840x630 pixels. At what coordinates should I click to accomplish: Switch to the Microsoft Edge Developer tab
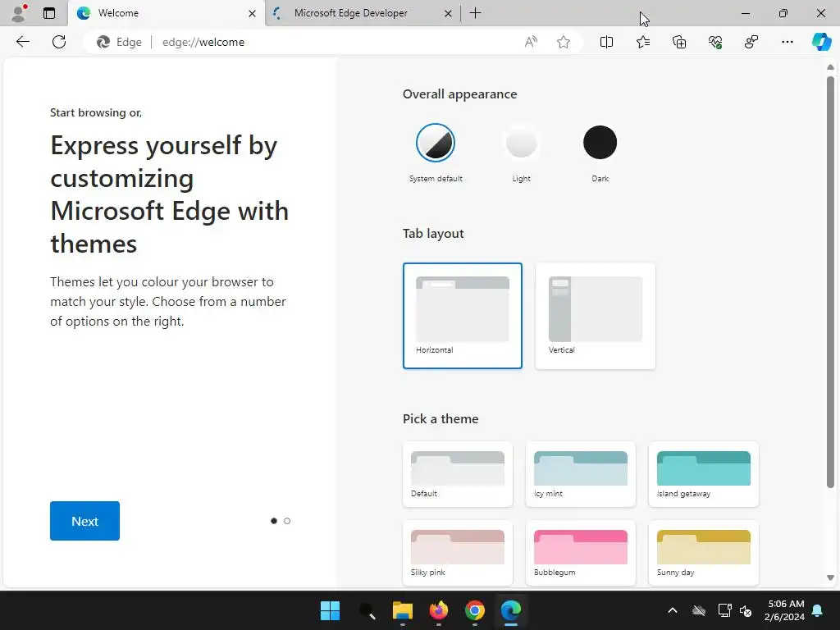point(362,13)
